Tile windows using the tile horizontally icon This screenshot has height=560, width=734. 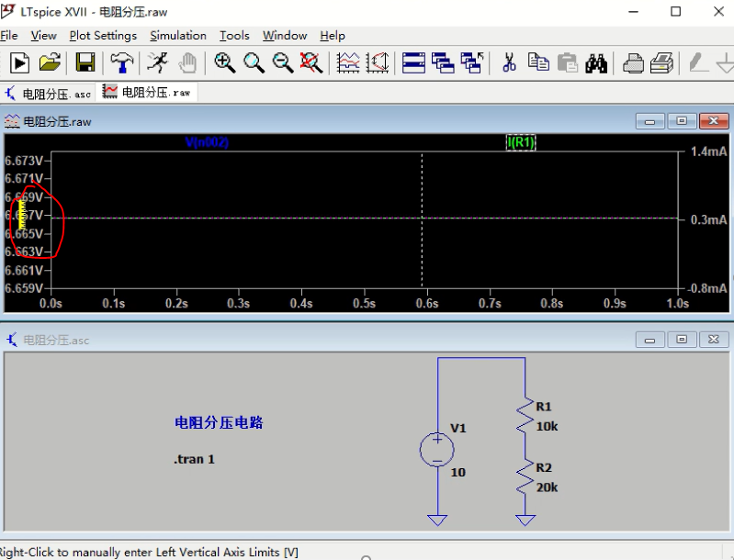414,62
